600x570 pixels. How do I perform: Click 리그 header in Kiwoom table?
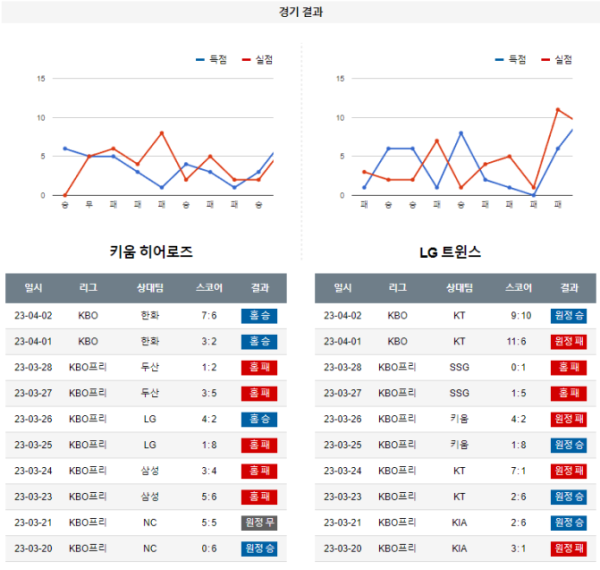click(x=88, y=288)
